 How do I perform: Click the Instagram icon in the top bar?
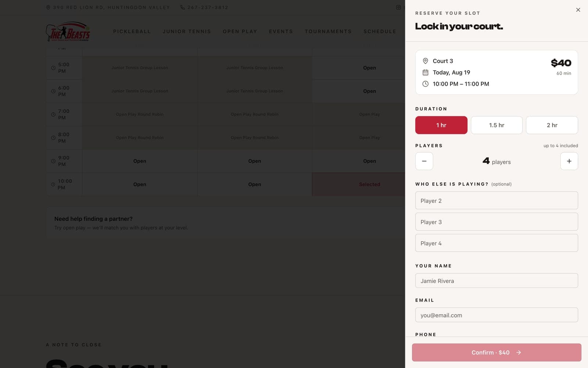[x=398, y=7]
